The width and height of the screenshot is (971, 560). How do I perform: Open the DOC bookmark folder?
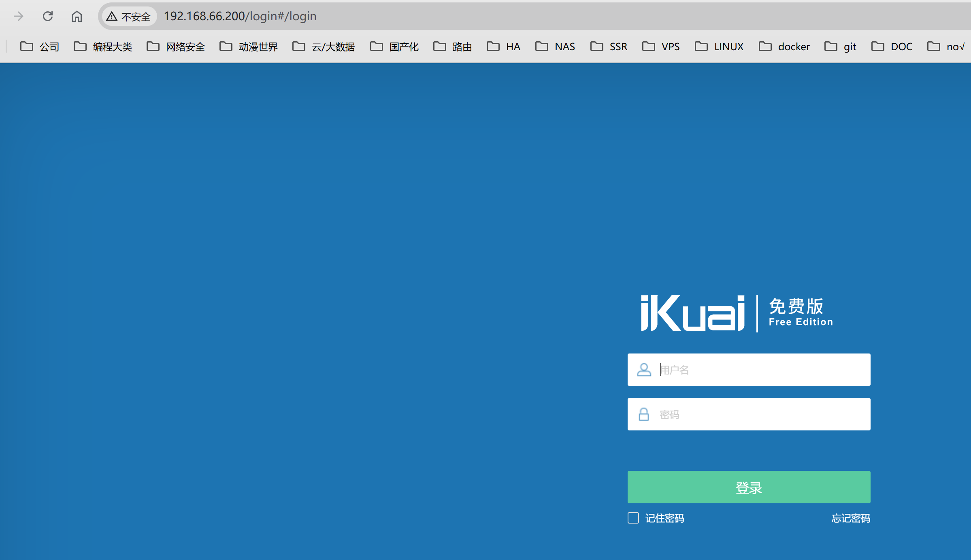coord(892,47)
